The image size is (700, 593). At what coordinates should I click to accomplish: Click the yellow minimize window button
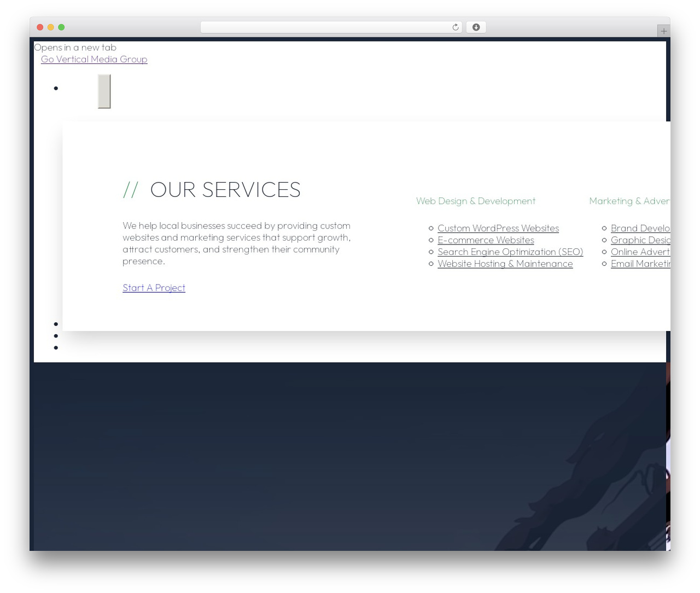pos(51,27)
